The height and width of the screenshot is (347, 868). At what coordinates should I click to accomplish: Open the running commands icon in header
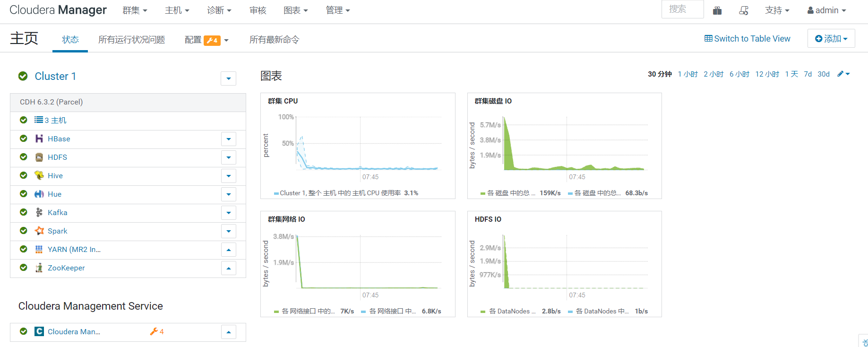click(x=744, y=10)
